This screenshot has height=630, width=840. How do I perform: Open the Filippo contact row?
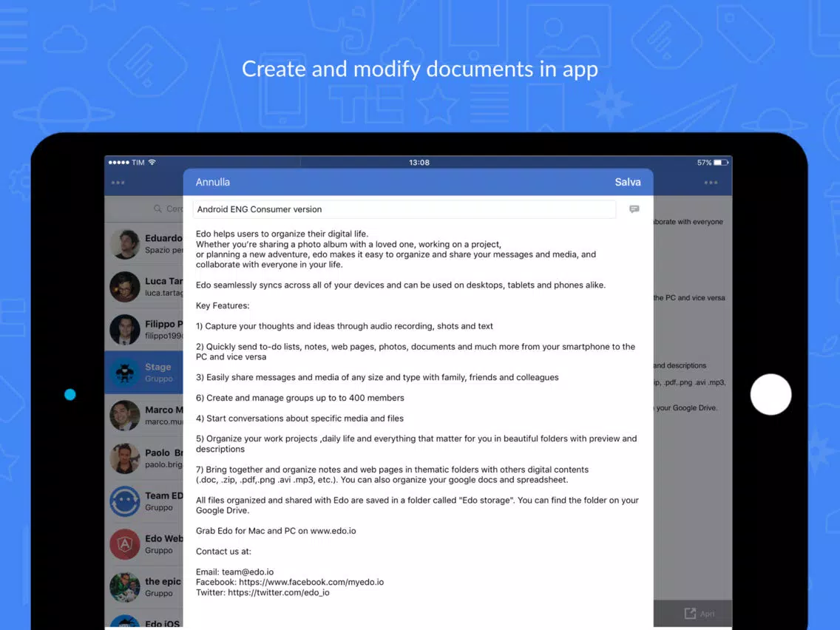pyautogui.click(x=144, y=330)
